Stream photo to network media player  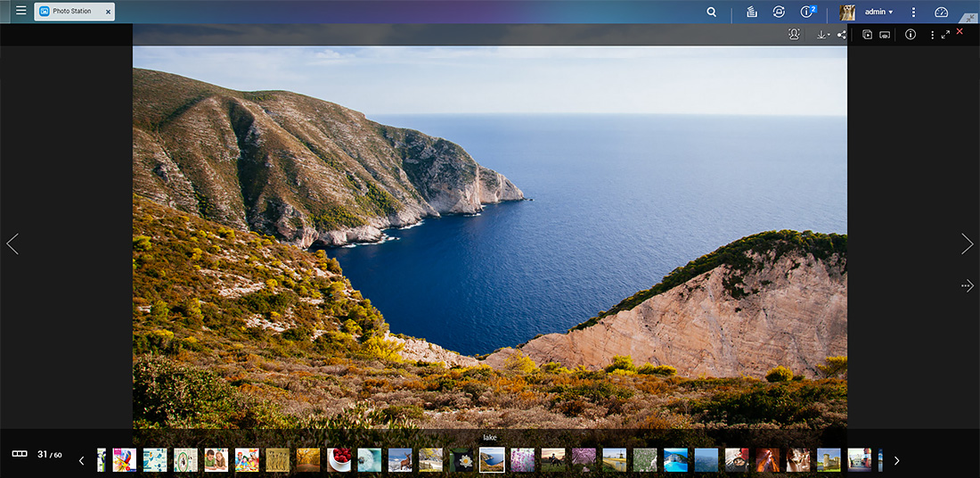pyautogui.click(x=885, y=35)
